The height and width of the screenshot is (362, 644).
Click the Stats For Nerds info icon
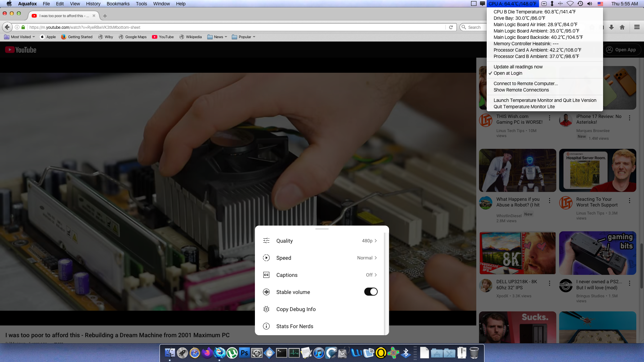[266, 326]
